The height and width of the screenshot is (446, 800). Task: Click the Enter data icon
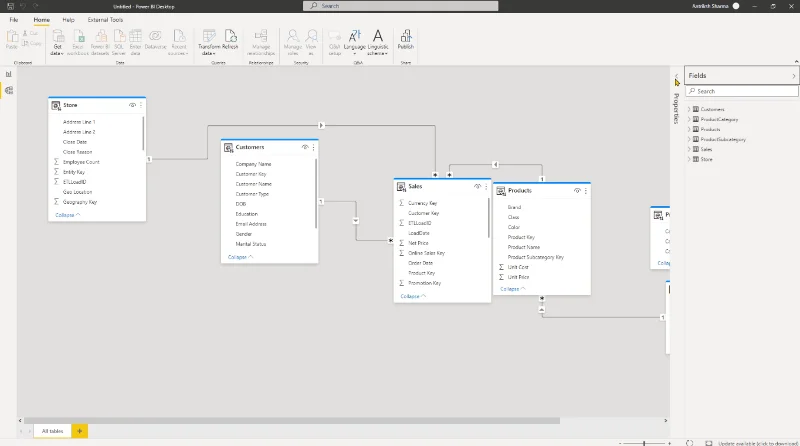135,36
